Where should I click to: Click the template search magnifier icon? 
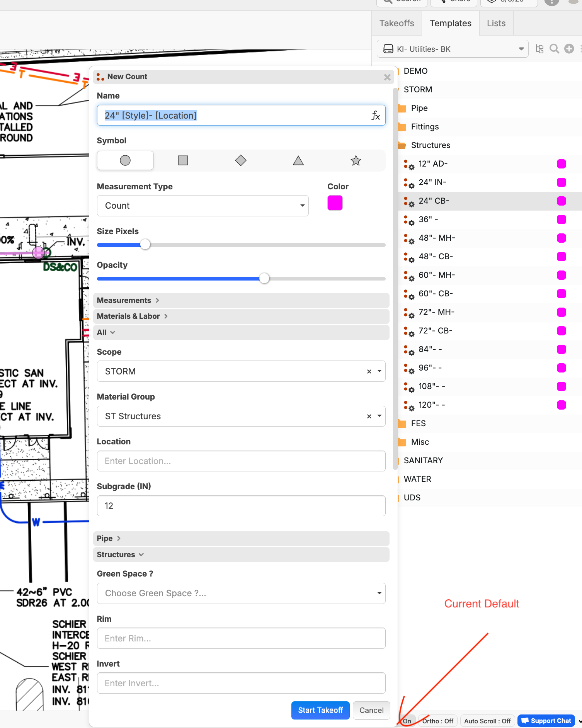point(554,49)
